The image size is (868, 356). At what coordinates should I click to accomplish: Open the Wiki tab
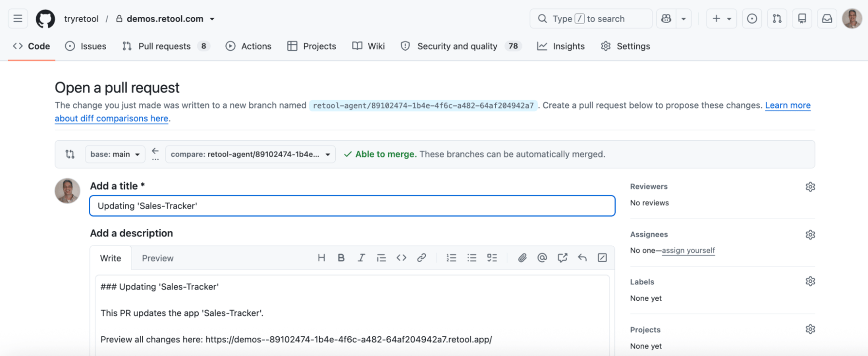(x=368, y=46)
